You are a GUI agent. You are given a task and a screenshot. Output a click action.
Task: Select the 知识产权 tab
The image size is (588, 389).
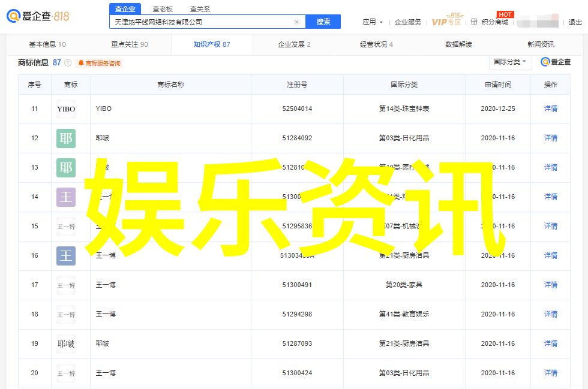[212, 44]
